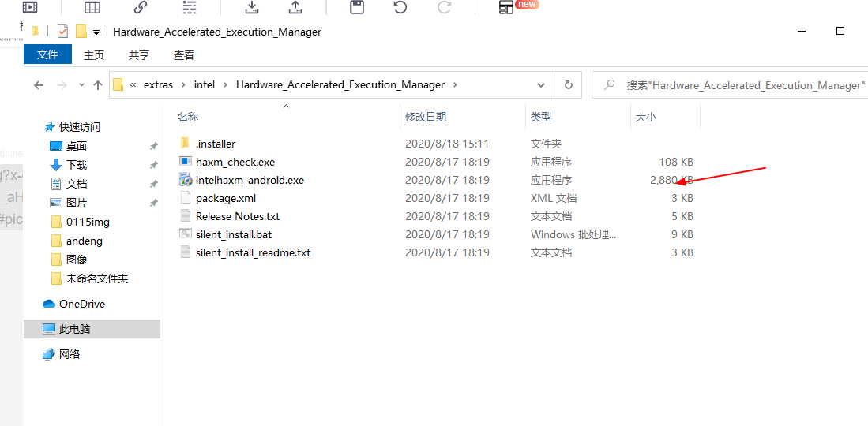Expand chevron after Hardware_Accelerated_Execution_Manager breadcrumb
Image resolution: width=868 pixels, height=426 pixels.
(x=456, y=85)
